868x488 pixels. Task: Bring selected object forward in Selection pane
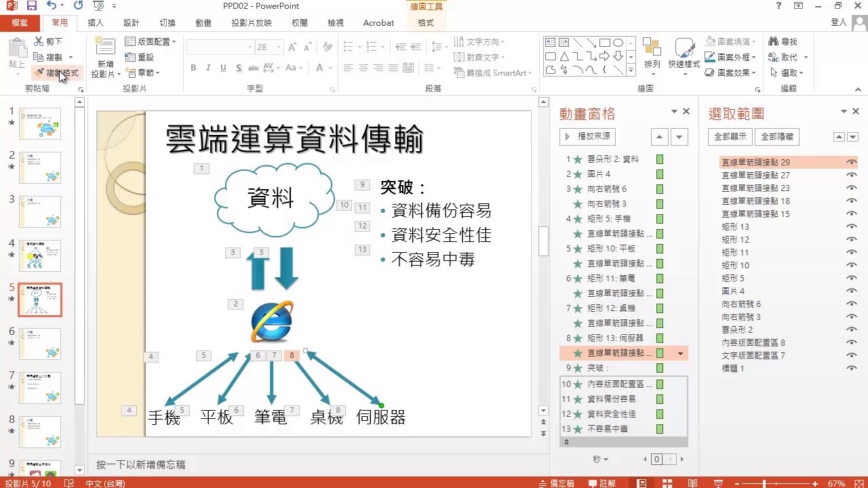click(x=839, y=137)
